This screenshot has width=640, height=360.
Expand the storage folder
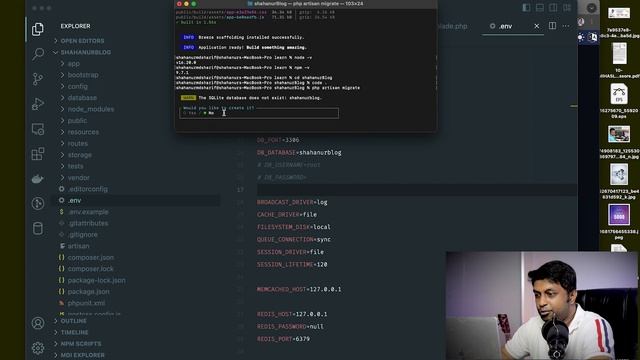point(80,155)
